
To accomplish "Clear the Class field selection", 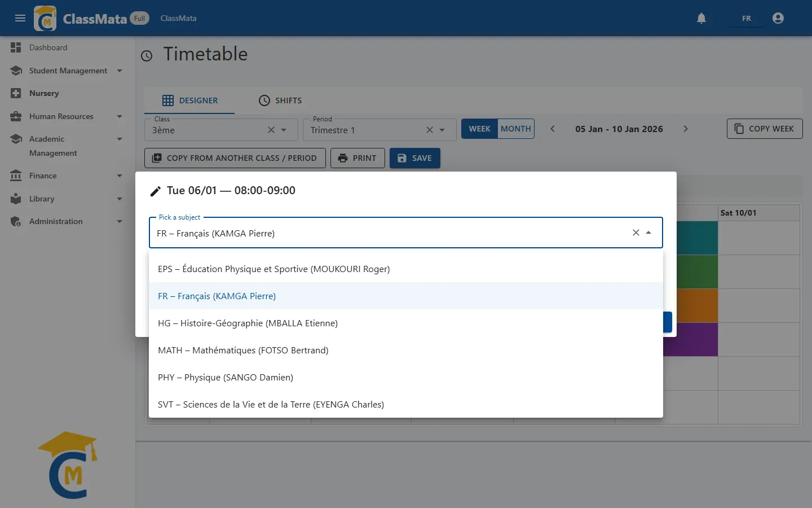I will click(271, 130).
